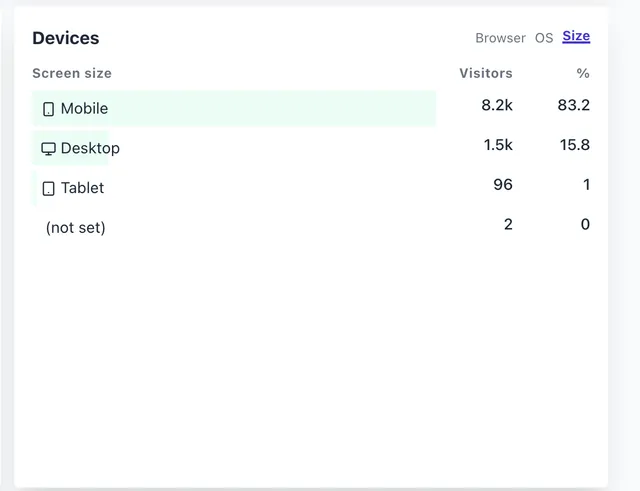Image resolution: width=640 pixels, height=491 pixels.
Task: Click the 83.2 percentage value
Action: [x=574, y=105]
